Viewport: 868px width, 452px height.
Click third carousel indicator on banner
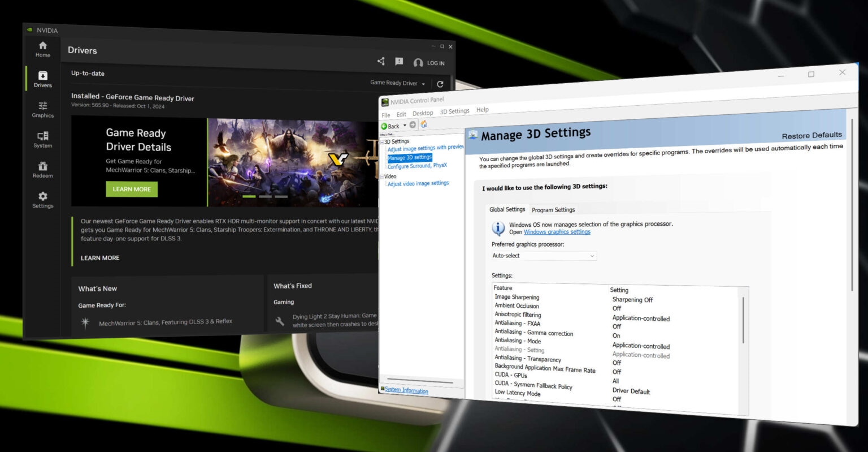[x=281, y=196]
